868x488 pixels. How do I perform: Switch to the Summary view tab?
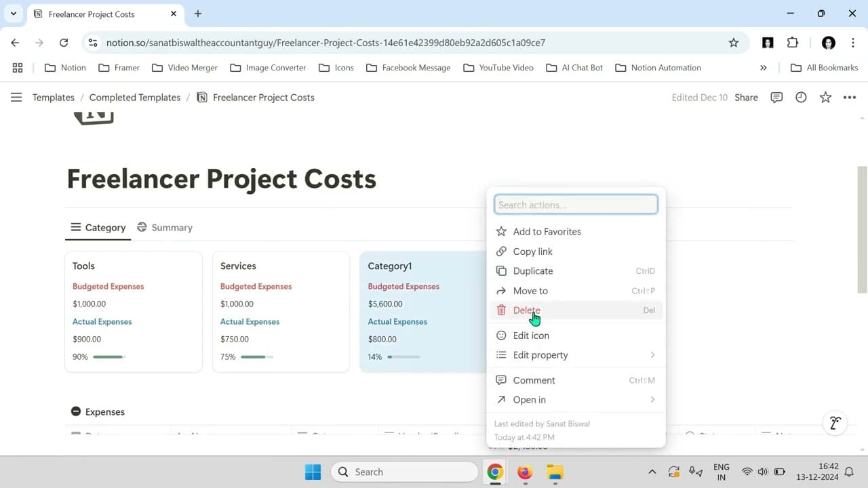click(x=165, y=228)
